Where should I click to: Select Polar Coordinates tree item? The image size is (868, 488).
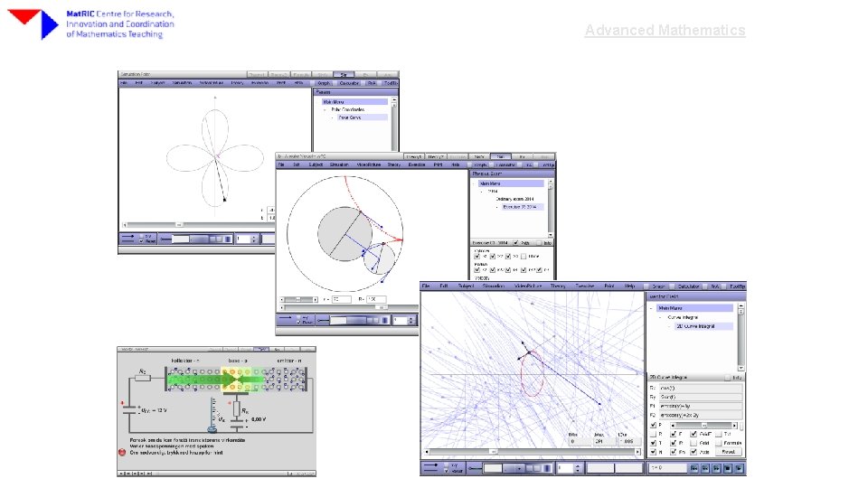pyautogui.click(x=347, y=109)
